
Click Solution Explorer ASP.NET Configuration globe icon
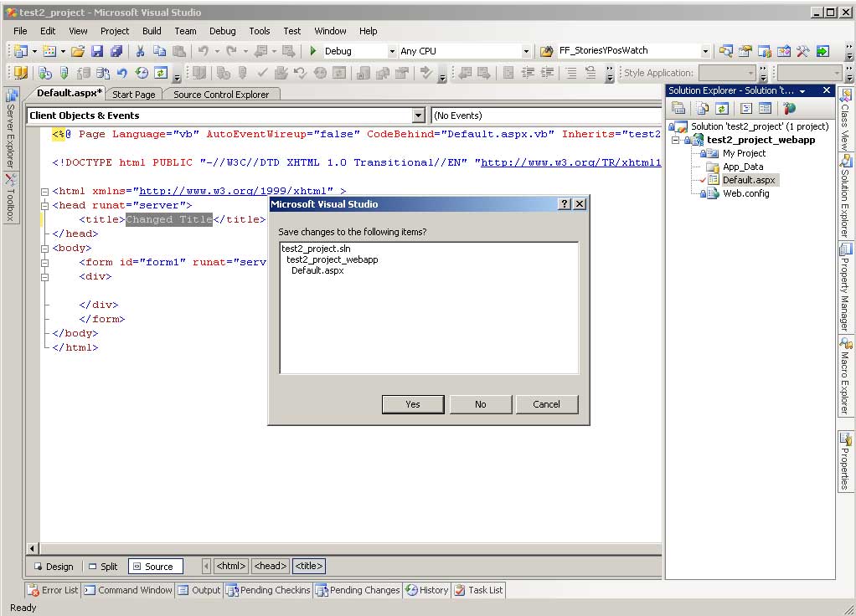tap(789, 108)
